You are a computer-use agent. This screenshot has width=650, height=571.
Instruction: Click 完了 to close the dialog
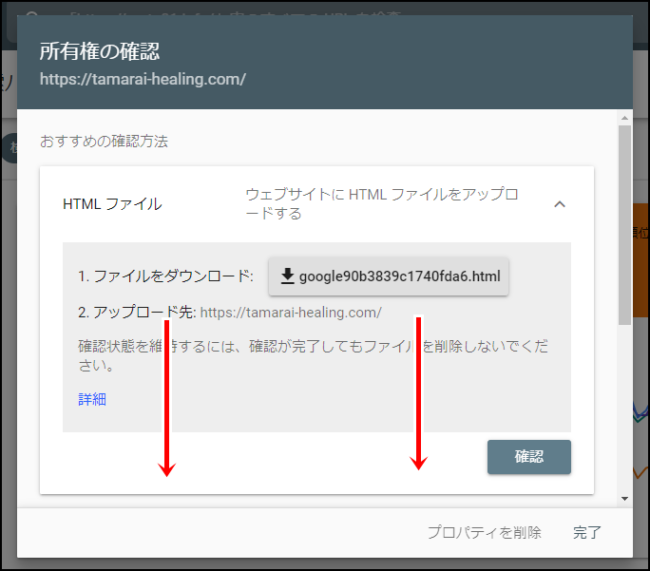coord(587,532)
